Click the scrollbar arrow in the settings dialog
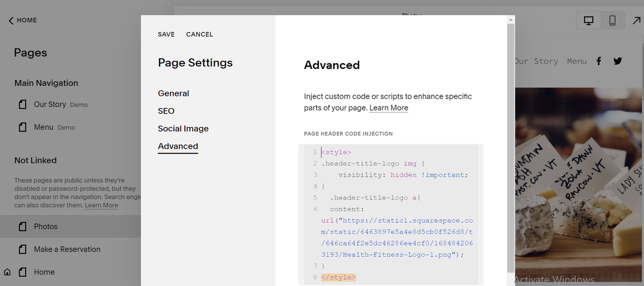 click(511, 19)
